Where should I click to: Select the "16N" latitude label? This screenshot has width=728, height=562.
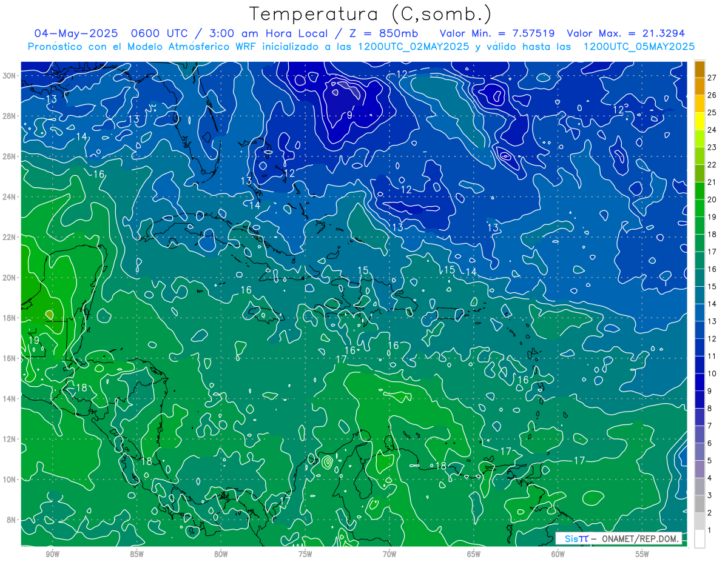9,358
